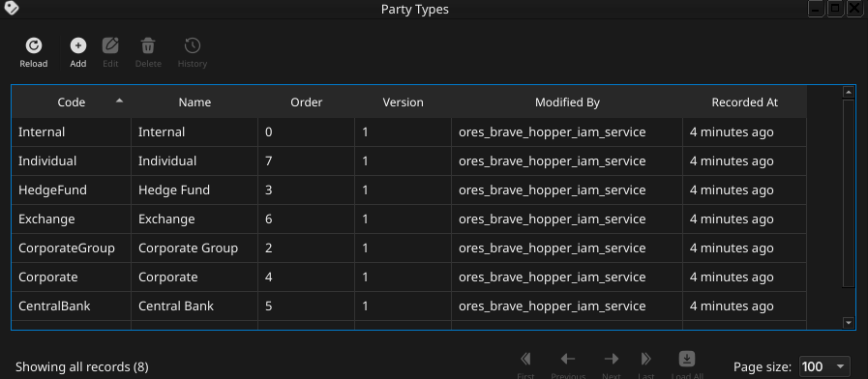This screenshot has height=379, width=868.
Task: Click order value 4 in Corporate row
Action: pyautogui.click(x=306, y=277)
